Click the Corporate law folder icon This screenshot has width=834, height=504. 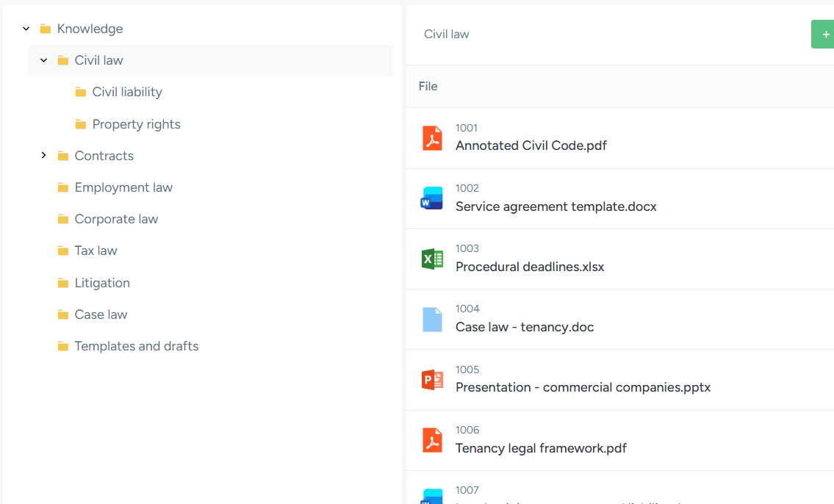click(62, 219)
